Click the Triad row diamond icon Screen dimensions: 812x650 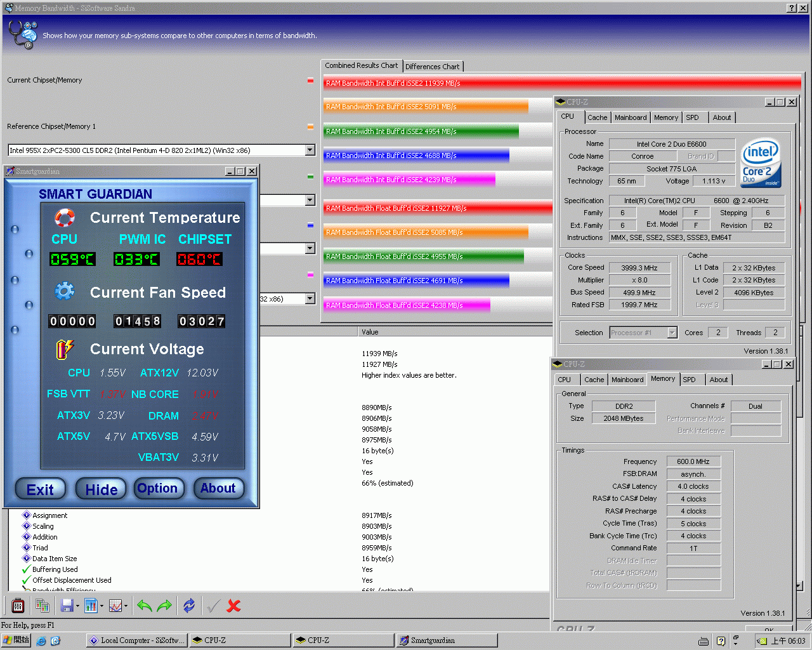27,547
